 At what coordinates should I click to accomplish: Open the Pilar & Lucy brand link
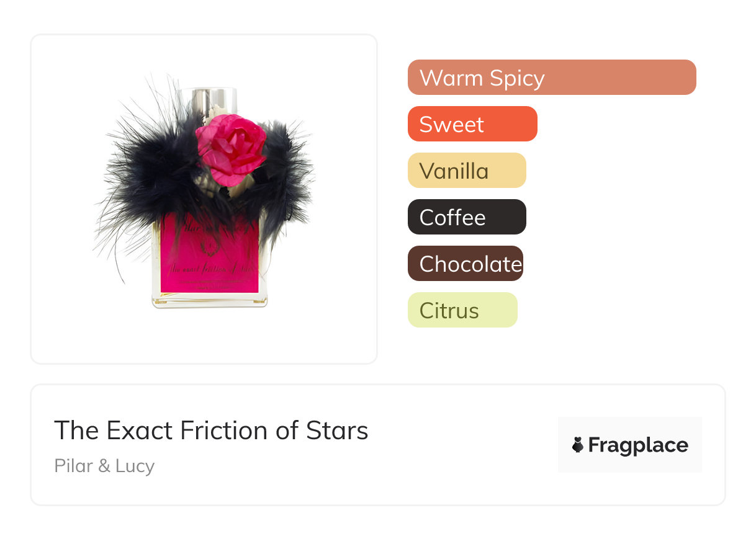104,465
